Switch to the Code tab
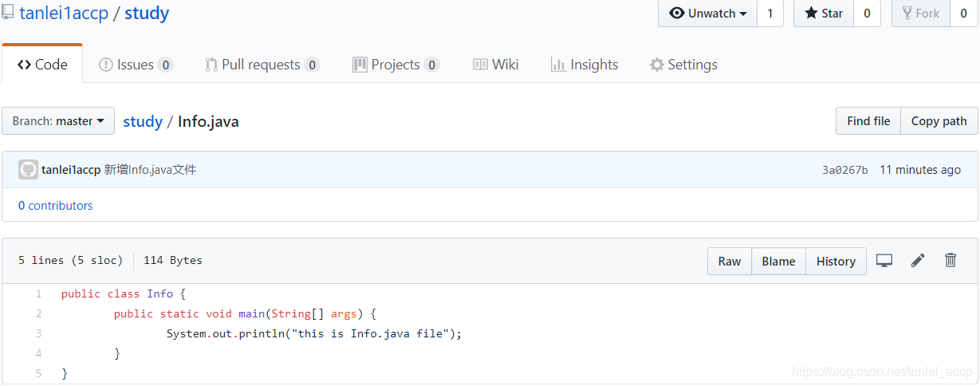Image resolution: width=980 pixels, height=386 pixels. pyautogui.click(x=42, y=65)
